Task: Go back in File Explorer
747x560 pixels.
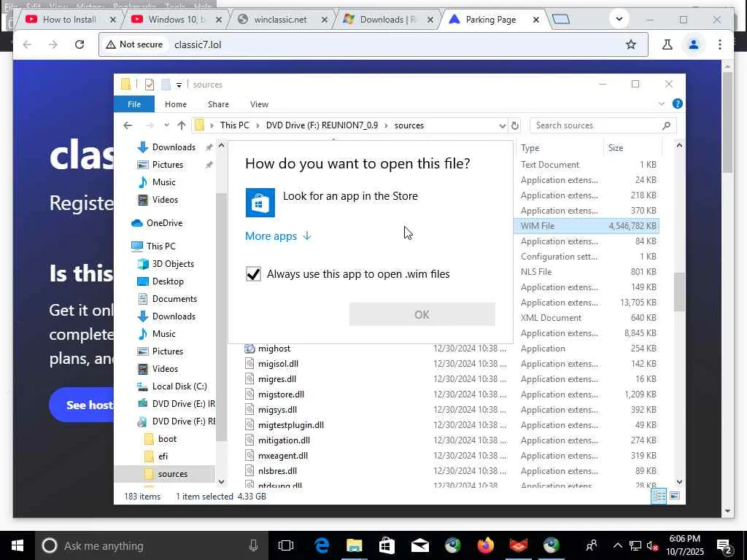Action: click(x=128, y=125)
